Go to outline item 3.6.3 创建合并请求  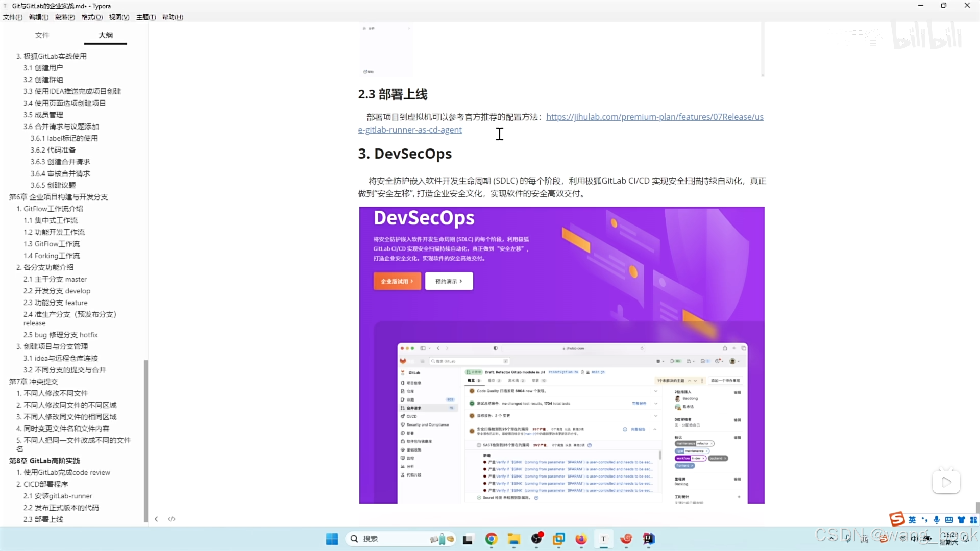coord(60,162)
